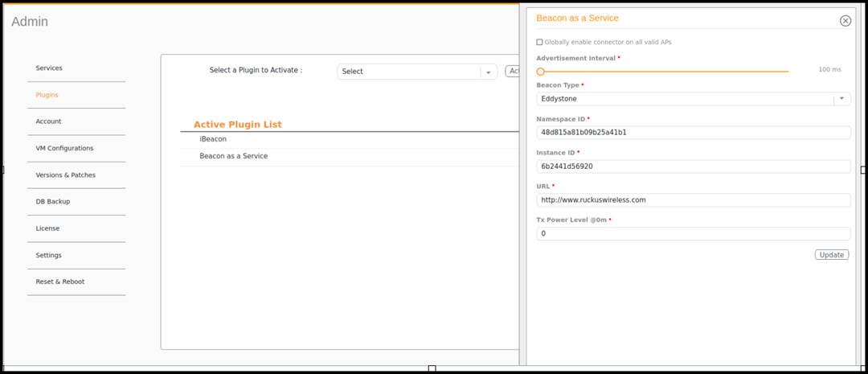Screen dimensions: 868x374
Task: Open the Beacon Type dropdown
Action: click(x=693, y=99)
